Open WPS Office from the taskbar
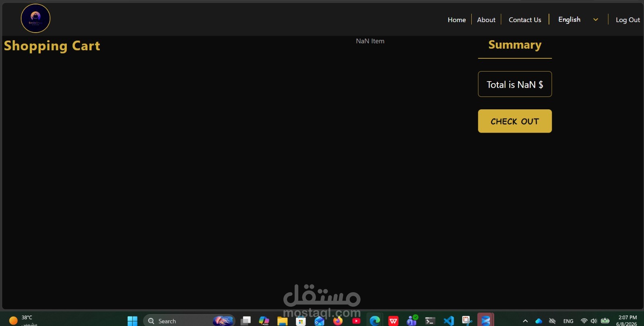This screenshot has width=644, height=326. [393, 321]
